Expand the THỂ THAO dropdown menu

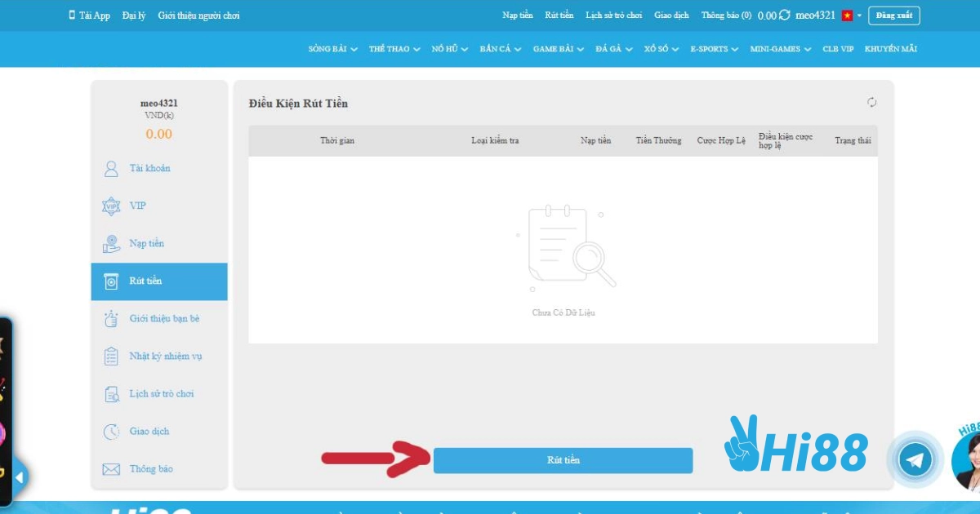(x=394, y=49)
